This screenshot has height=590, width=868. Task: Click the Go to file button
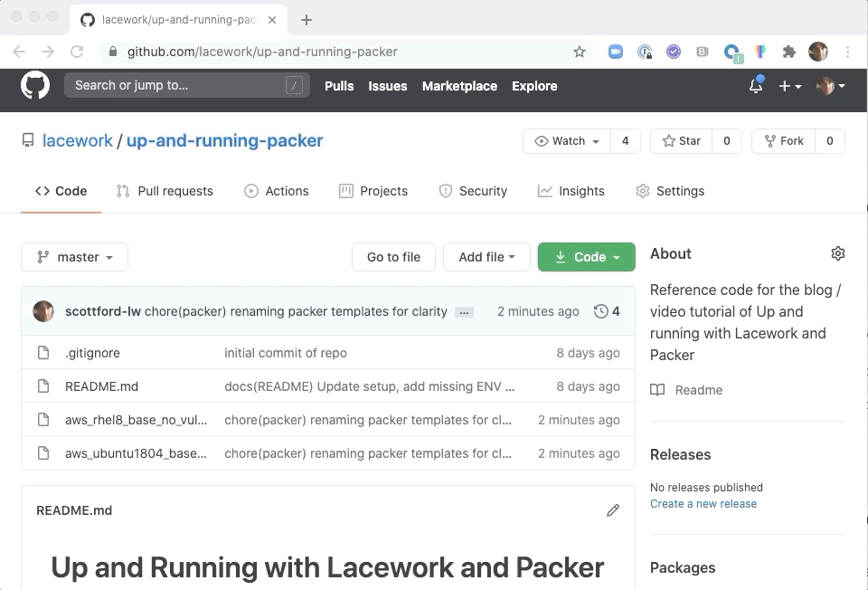[x=393, y=257]
